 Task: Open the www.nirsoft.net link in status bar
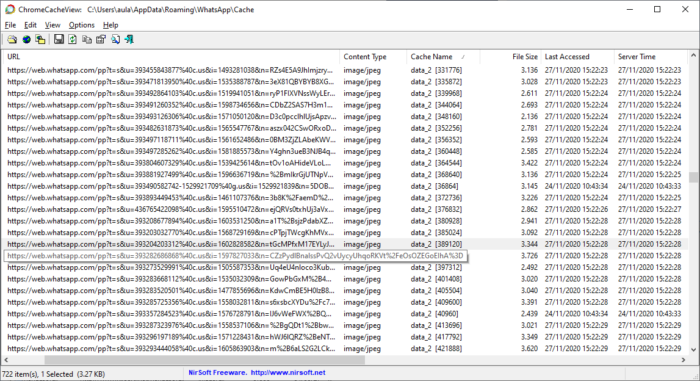pos(288,373)
